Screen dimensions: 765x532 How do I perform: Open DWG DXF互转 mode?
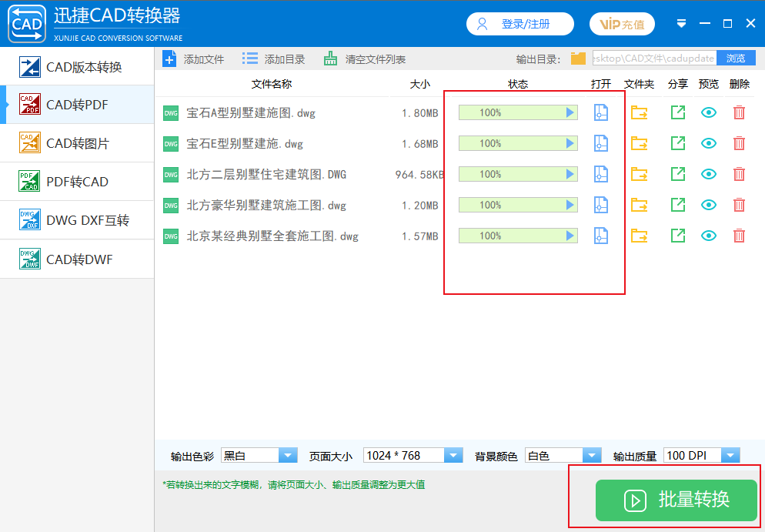77,220
